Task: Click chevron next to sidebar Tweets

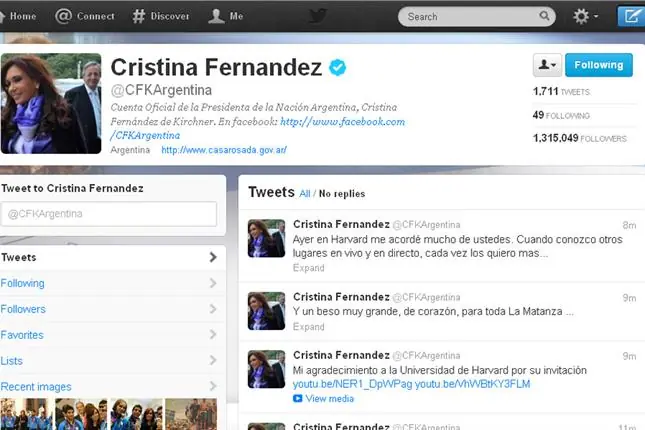Action: (213, 257)
